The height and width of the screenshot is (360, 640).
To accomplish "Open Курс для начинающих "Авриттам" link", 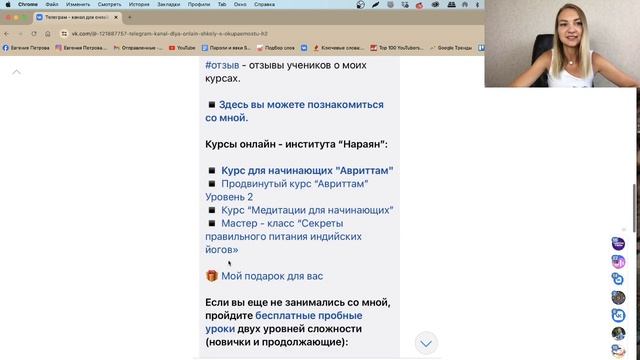I will tap(307, 171).
